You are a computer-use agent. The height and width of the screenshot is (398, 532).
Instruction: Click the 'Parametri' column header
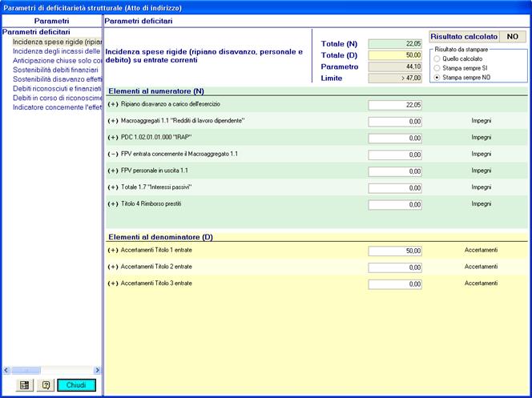pos(50,19)
